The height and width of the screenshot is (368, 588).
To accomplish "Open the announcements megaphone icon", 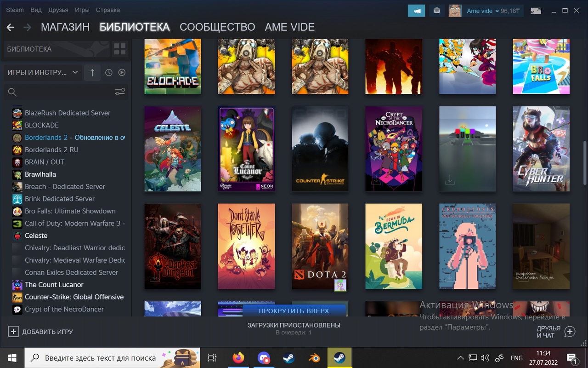I will 417,11.
